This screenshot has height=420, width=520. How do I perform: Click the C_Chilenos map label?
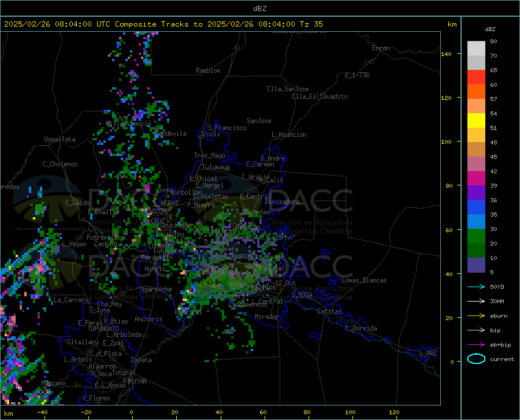(60, 164)
